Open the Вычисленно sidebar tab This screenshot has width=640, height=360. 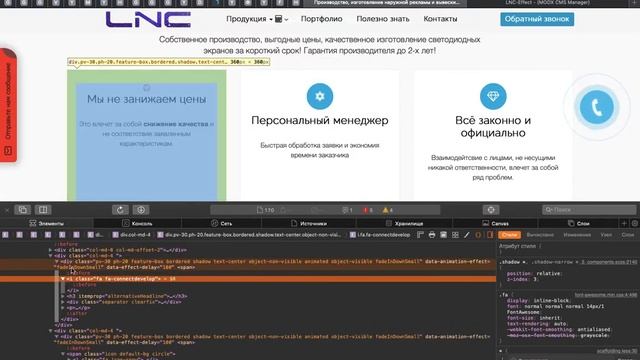[x=540, y=235]
